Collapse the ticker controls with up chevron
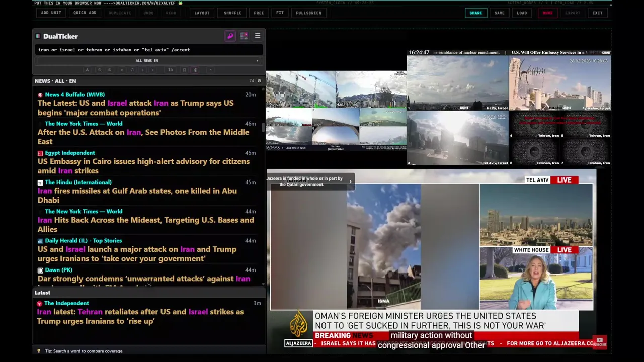Image resolution: width=644 pixels, height=362 pixels. (211, 70)
